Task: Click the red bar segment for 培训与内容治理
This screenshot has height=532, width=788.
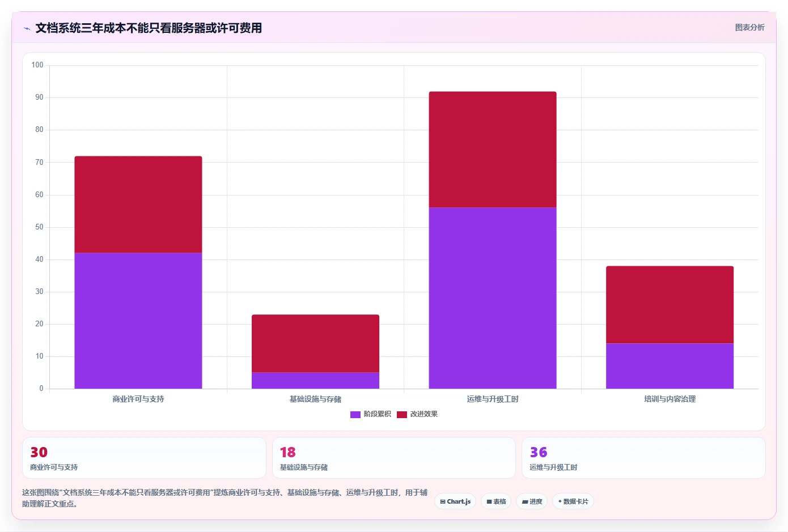Action: tap(670, 305)
